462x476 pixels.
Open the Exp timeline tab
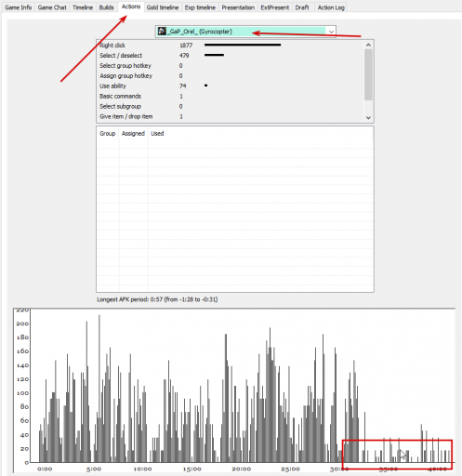[x=200, y=7]
